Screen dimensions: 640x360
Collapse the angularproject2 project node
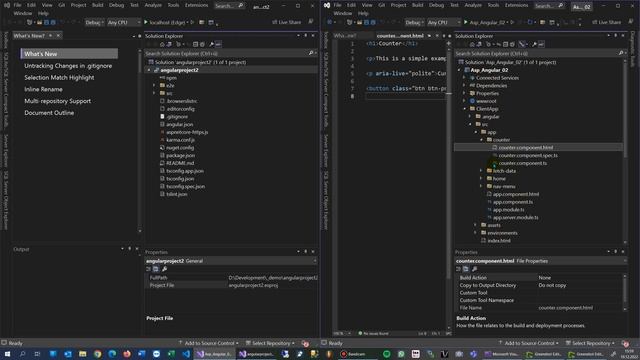click(149, 70)
